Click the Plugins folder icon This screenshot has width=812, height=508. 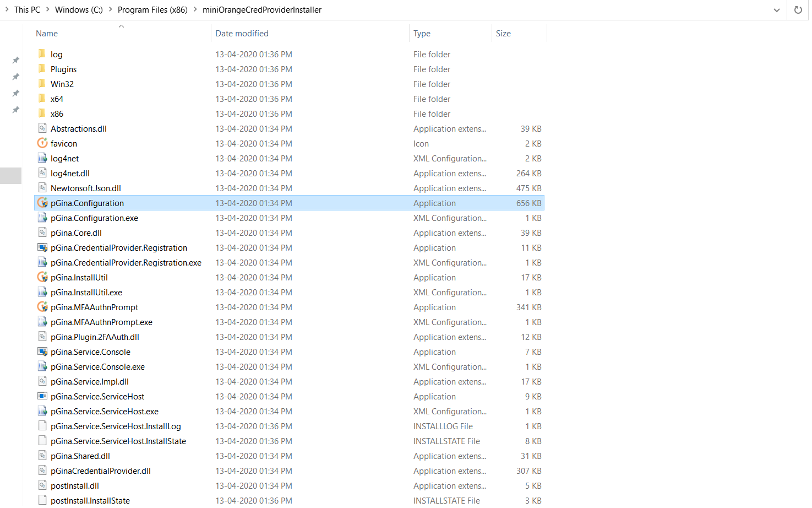tap(42, 69)
